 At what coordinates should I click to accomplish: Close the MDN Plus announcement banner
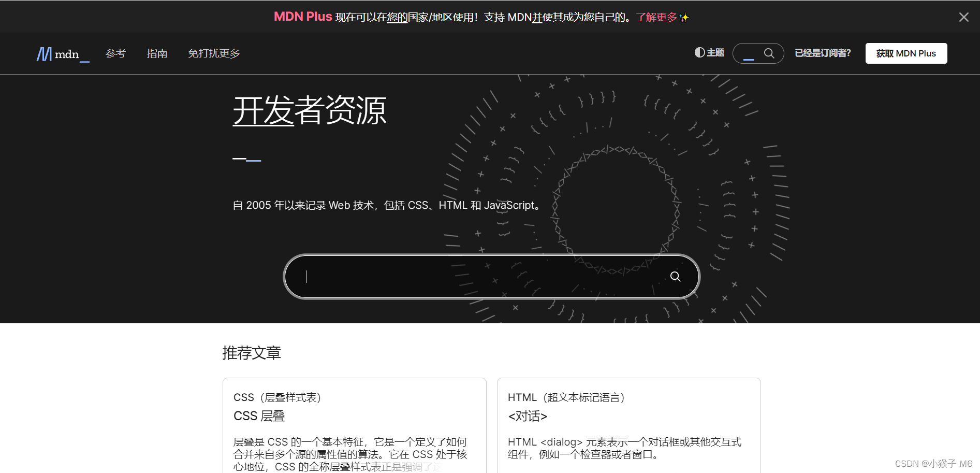[963, 17]
